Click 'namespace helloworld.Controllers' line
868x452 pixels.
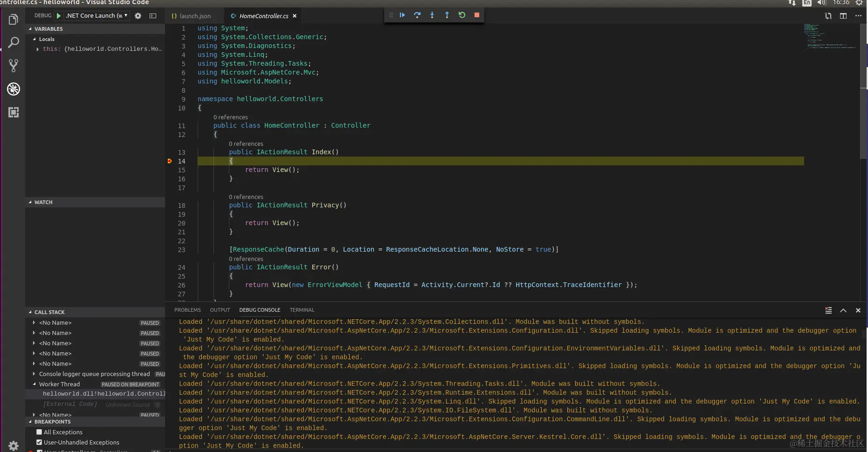coord(260,99)
